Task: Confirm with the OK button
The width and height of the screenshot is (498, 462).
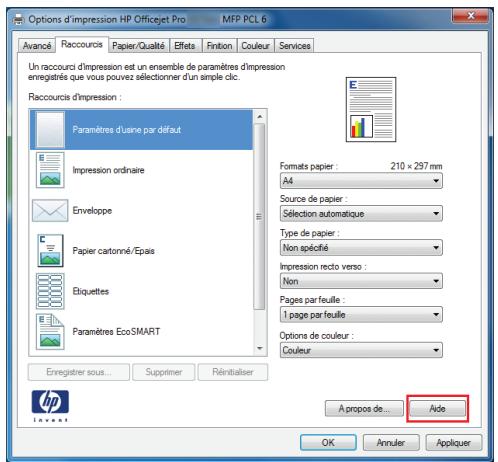Action: click(x=328, y=443)
